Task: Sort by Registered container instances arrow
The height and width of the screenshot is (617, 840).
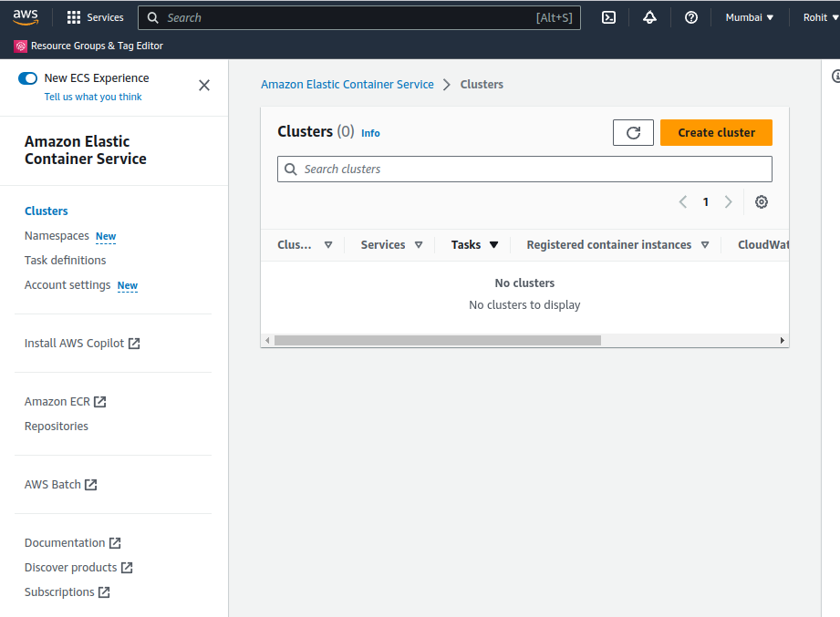Action: click(705, 244)
